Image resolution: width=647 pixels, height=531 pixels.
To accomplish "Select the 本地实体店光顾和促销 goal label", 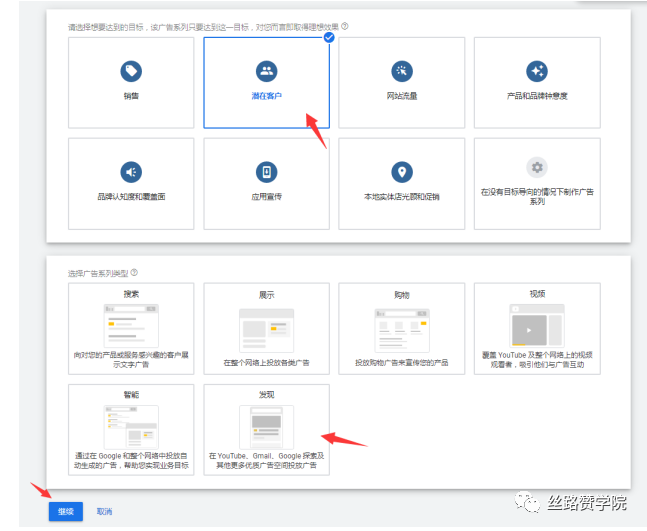I will tap(402, 197).
